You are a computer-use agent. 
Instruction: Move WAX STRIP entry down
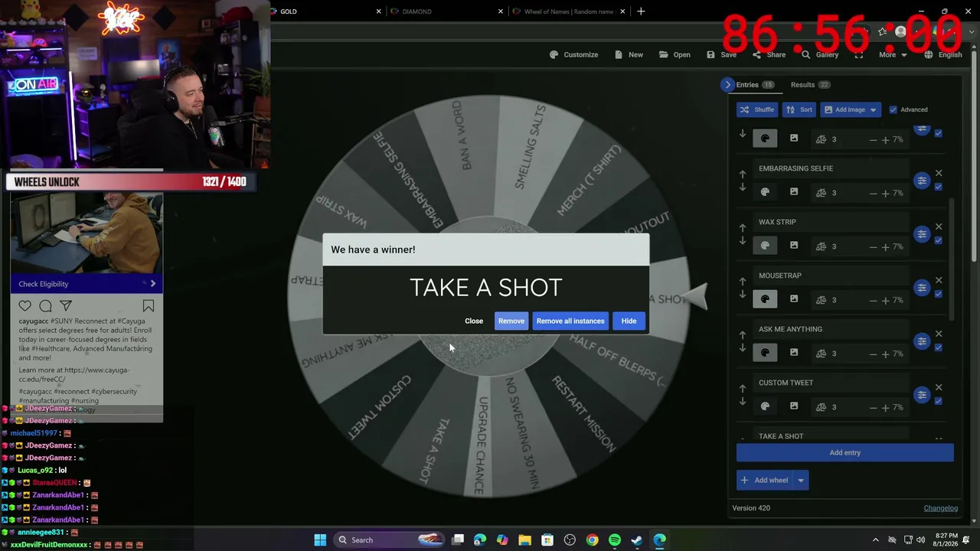pos(742,241)
